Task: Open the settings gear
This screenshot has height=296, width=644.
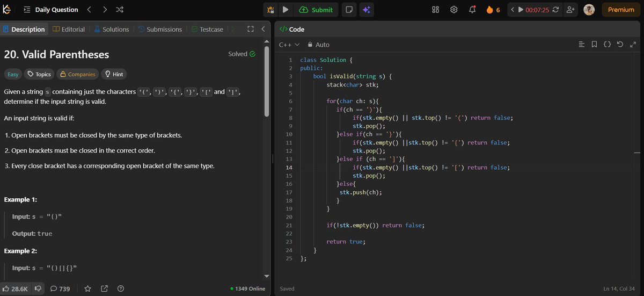Action: coord(454,10)
